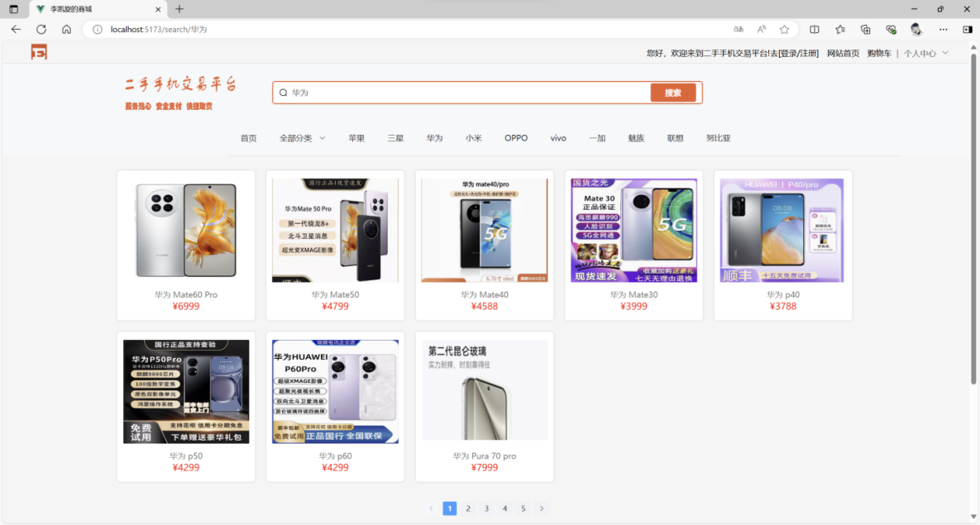The height and width of the screenshot is (525, 980).
Task: Open collections icon
Action: pyautogui.click(x=866, y=30)
